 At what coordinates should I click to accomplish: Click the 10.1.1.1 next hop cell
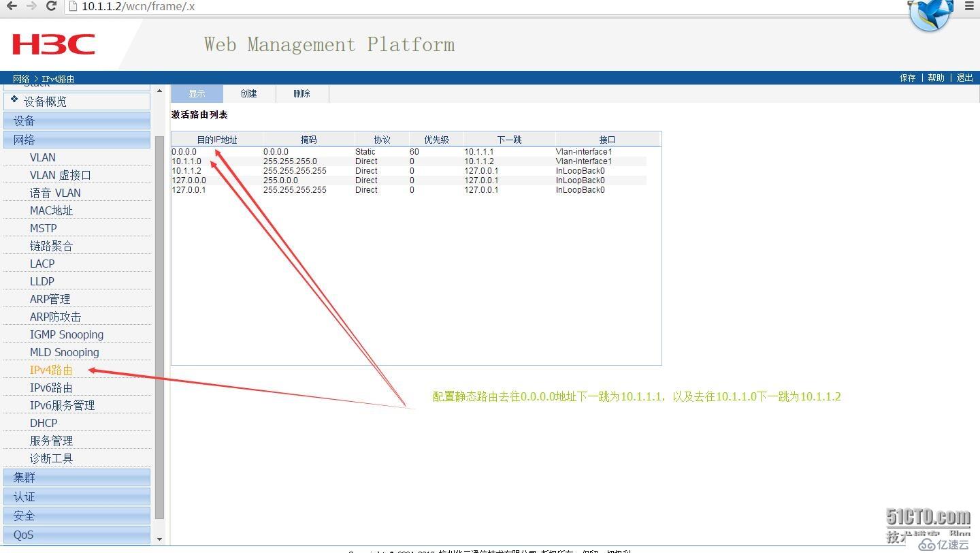tap(479, 152)
